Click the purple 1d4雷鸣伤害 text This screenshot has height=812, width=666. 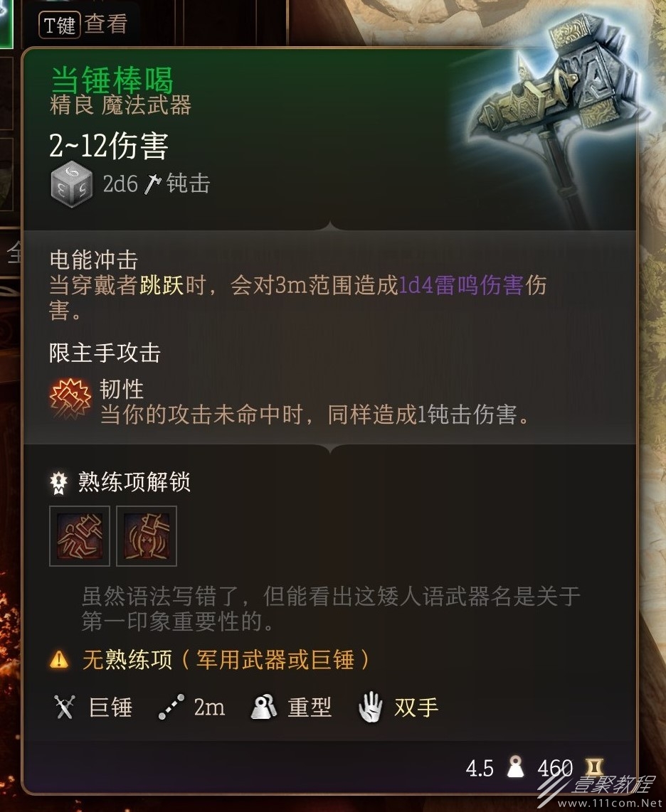pyautogui.click(x=461, y=285)
